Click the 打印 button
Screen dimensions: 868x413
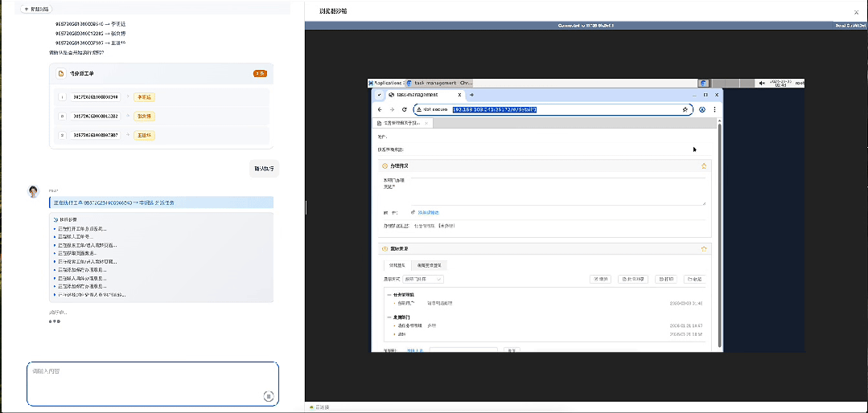(x=665, y=279)
